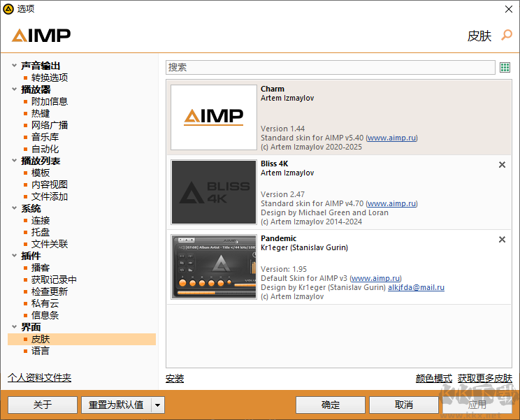Open the 获取更多皮肤 link

tap(485, 378)
